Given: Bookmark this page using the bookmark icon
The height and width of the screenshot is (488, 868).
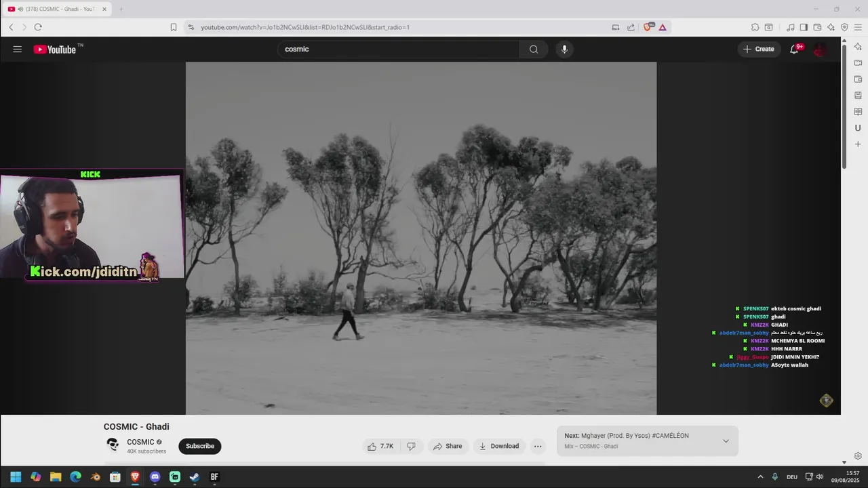Looking at the screenshot, I should click(x=174, y=27).
